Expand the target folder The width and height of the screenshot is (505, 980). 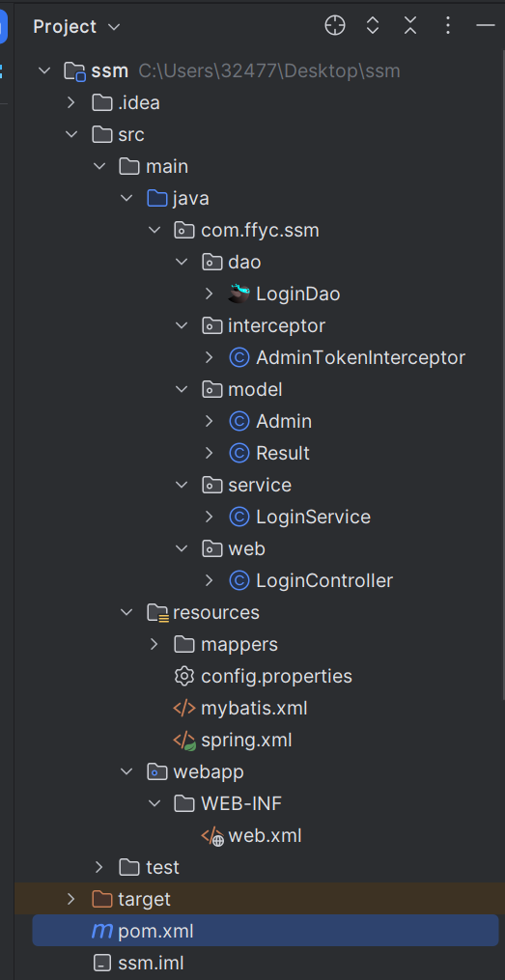pyautogui.click(x=71, y=899)
